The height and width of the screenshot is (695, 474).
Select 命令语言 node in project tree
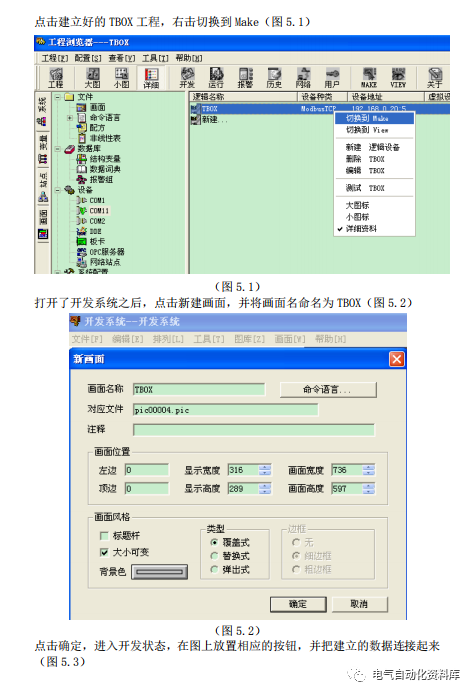point(98,117)
